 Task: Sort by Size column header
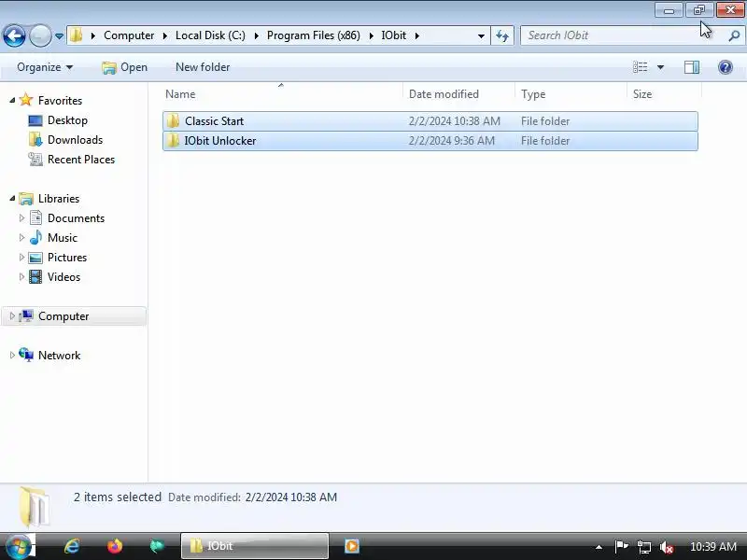coord(664,94)
